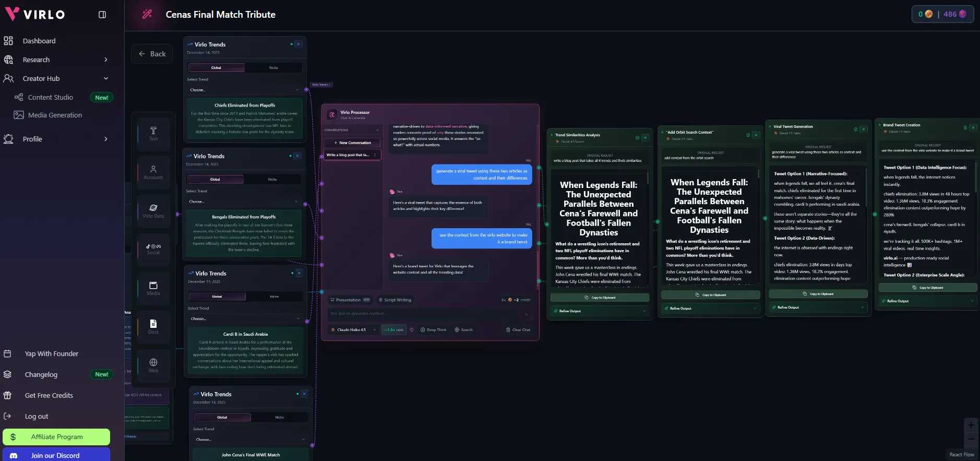Go to Dashboard in the sidebar

point(39,41)
